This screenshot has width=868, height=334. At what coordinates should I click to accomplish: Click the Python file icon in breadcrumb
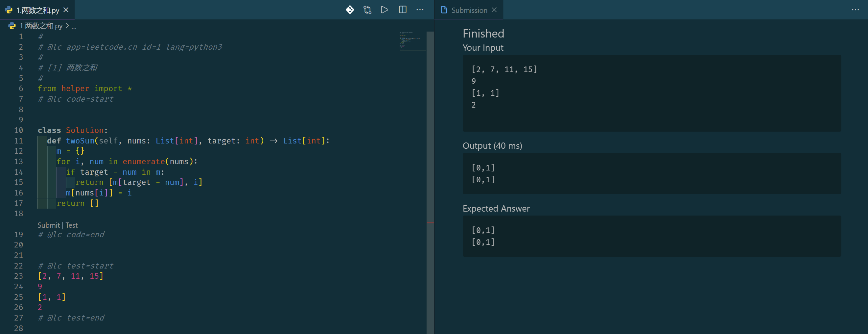click(12, 26)
